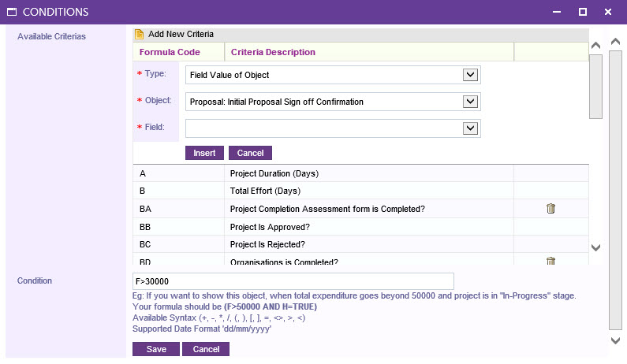Viewport: 627px width, 364px height.
Task: Click the 'Available Syntax' hint line
Action: (x=218, y=318)
